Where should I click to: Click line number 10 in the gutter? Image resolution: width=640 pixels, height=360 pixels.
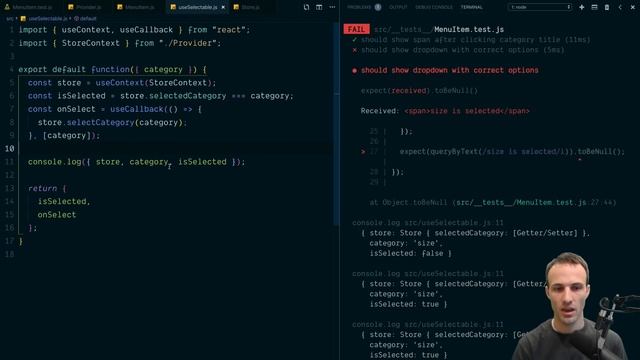tap(9, 149)
